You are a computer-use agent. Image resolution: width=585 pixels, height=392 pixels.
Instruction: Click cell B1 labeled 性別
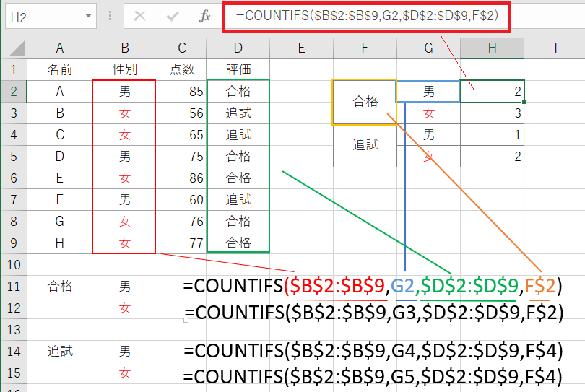pos(125,70)
